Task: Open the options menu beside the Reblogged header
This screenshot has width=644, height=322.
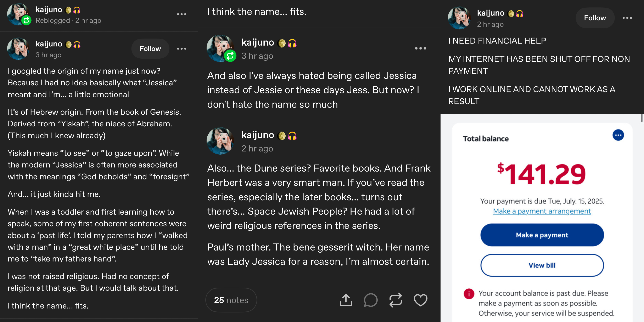Action: pos(181,14)
